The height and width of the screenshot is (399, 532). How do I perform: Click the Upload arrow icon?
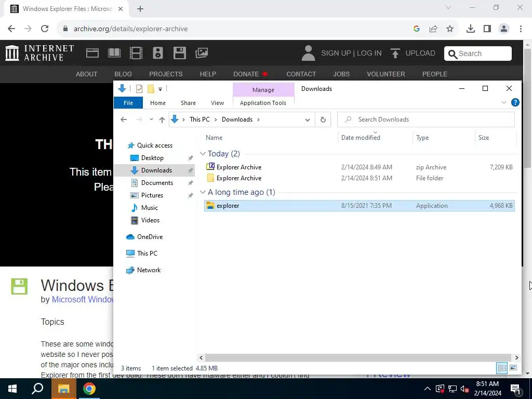coord(395,54)
